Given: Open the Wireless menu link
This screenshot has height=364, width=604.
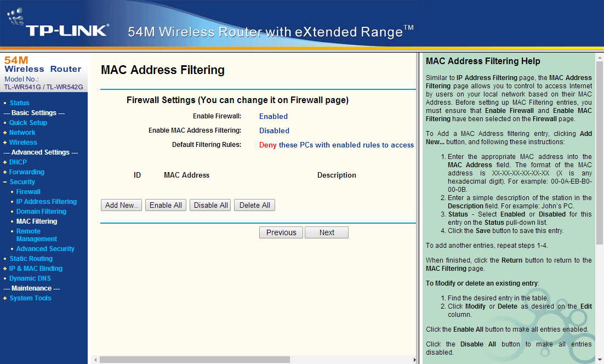Looking at the screenshot, I should point(23,143).
